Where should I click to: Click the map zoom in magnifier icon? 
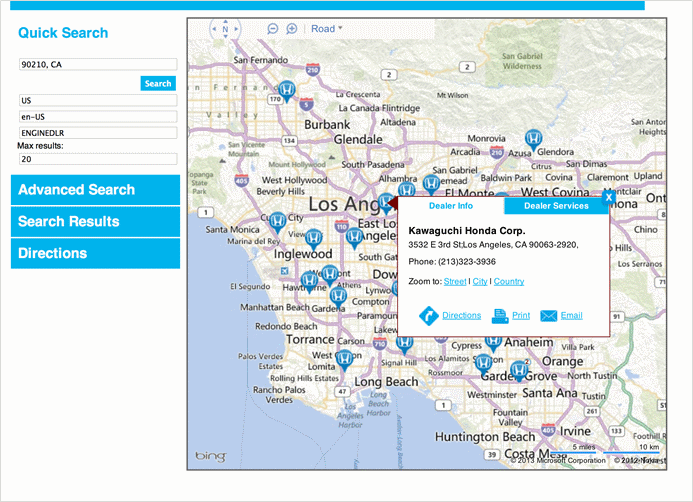(292, 29)
